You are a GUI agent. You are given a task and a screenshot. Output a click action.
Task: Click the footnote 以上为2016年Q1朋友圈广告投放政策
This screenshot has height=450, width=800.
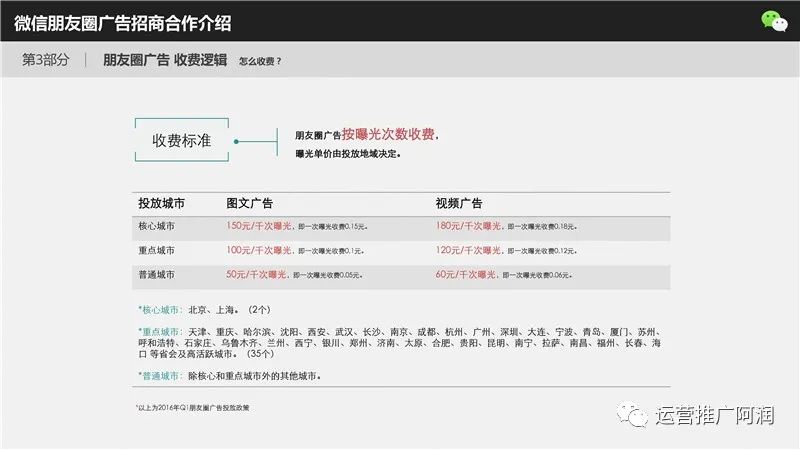click(193, 408)
